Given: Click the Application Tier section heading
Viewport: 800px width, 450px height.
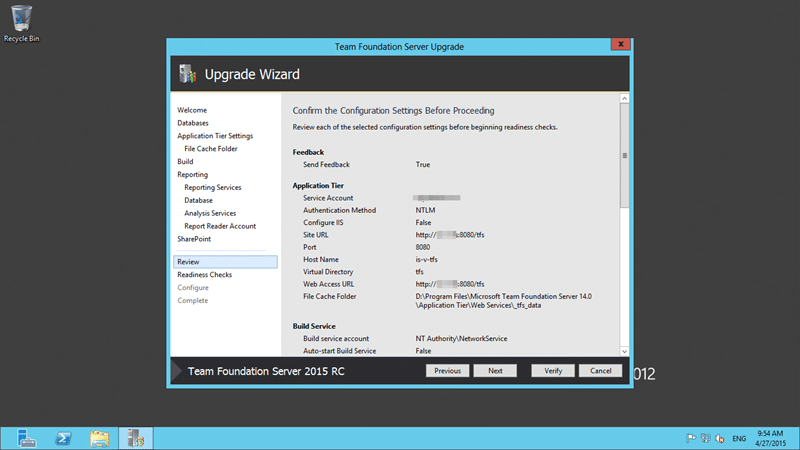Looking at the screenshot, I should tap(318, 186).
